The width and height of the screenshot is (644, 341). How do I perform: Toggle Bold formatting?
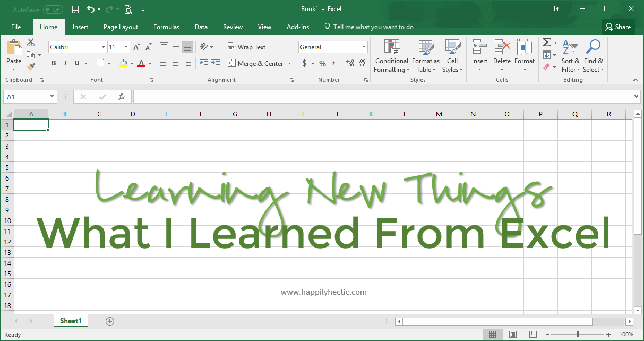[54, 63]
